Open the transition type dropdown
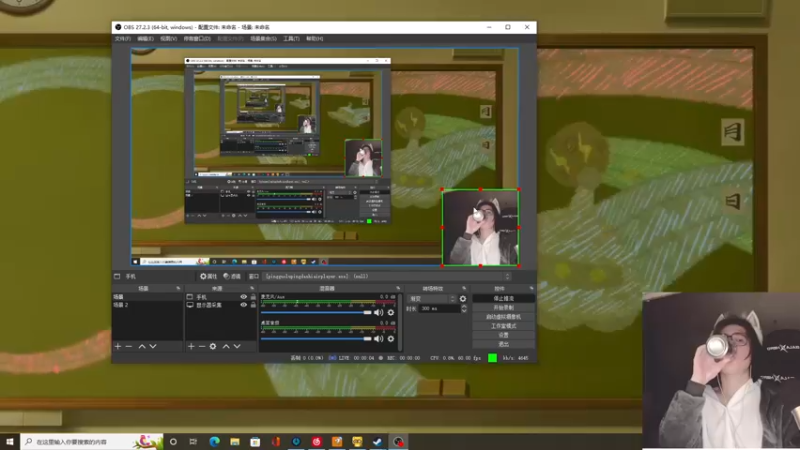The height and width of the screenshot is (450, 800). [432, 299]
